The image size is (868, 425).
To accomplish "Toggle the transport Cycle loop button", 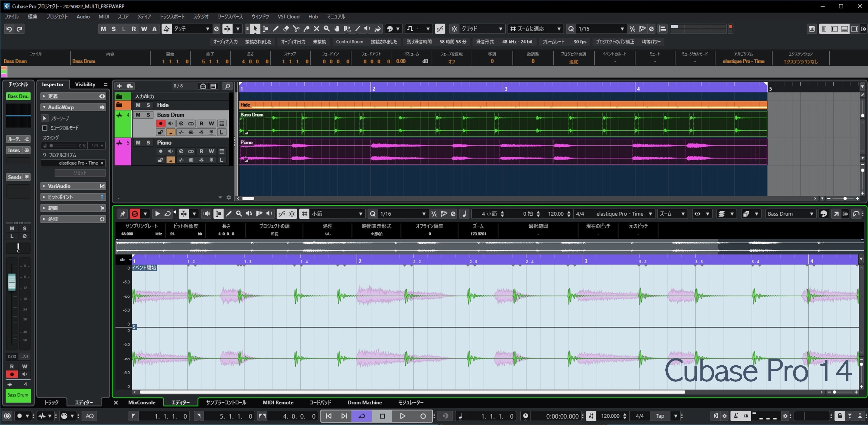I will click(x=362, y=416).
